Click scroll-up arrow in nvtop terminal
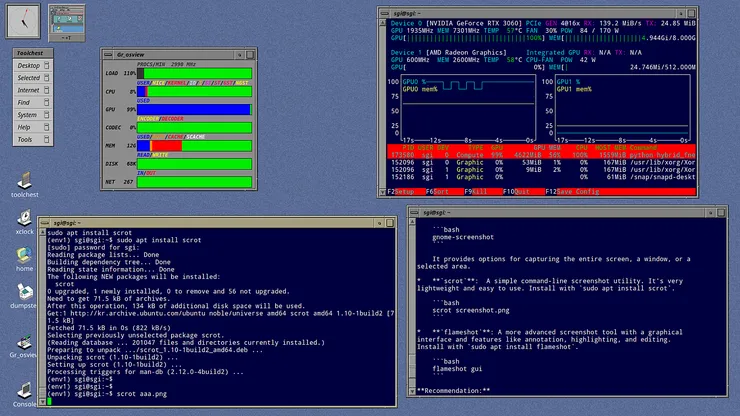740x416 pixels. pyautogui.click(x=383, y=23)
